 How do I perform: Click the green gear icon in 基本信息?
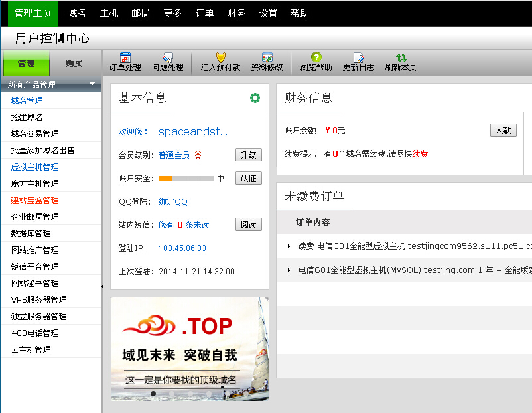coord(255,98)
